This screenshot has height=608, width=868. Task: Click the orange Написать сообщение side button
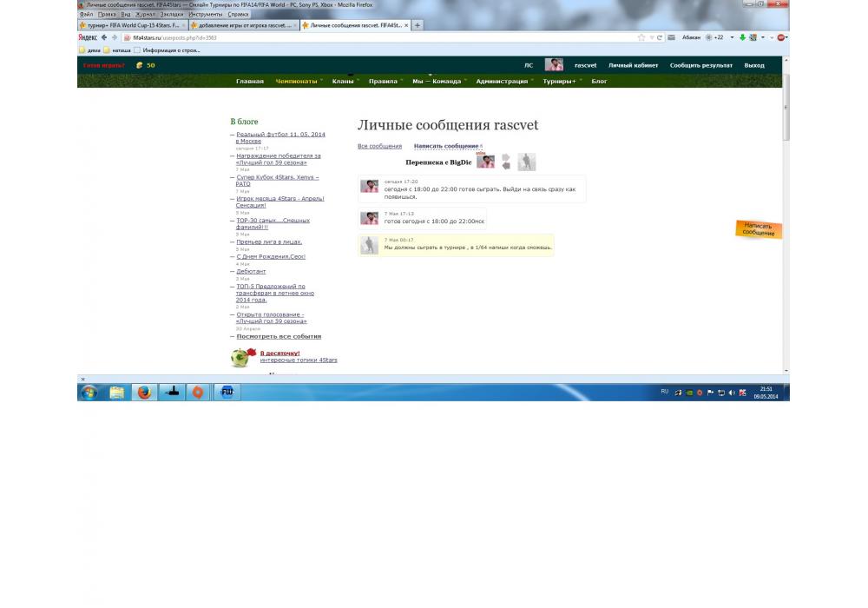[x=759, y=229]
